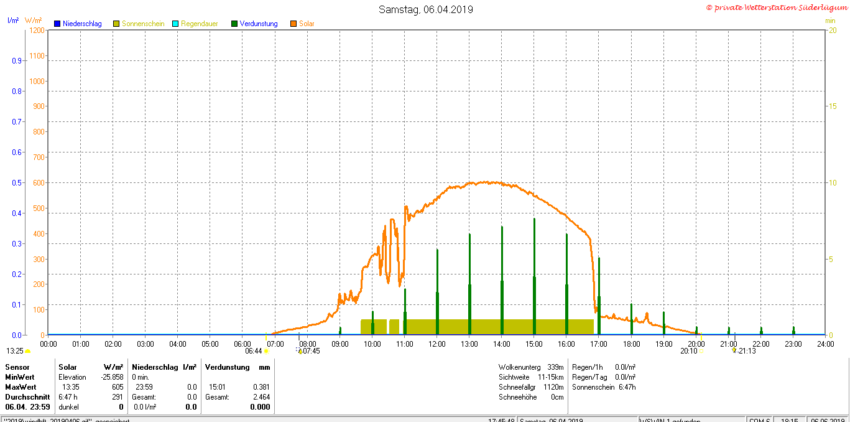Click the private Wetterstation Süderlügum copyright text
The image size is (868, 422).
[x=777, y=7]
